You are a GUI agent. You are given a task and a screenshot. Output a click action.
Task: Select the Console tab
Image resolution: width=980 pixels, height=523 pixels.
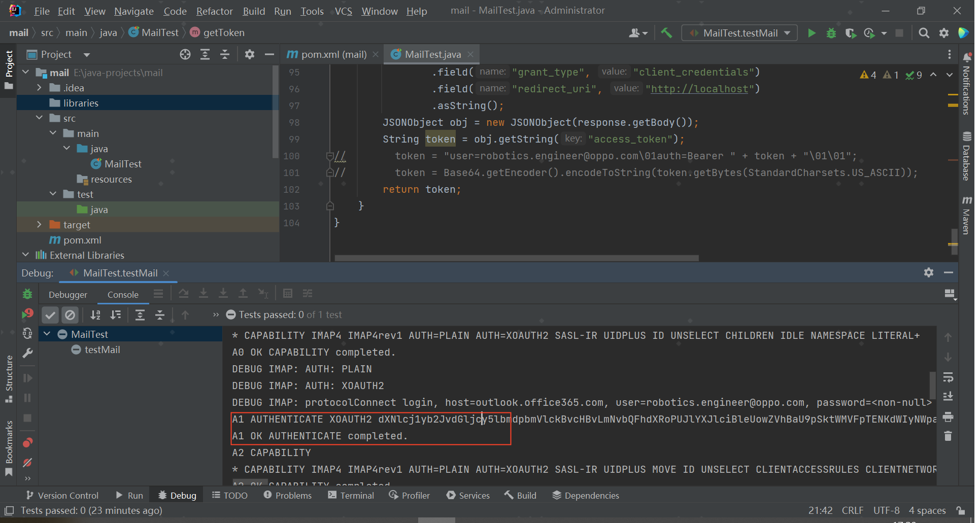click(123, 295)
